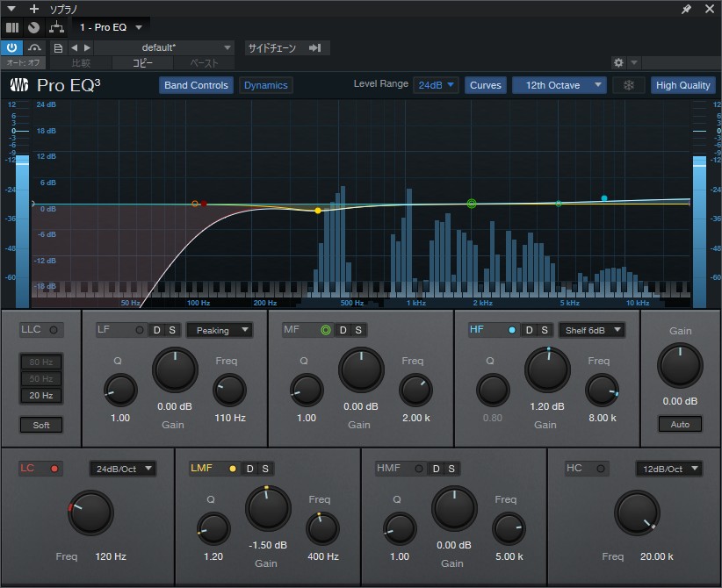Select the Band Controls tab

(x=195, y=85)
